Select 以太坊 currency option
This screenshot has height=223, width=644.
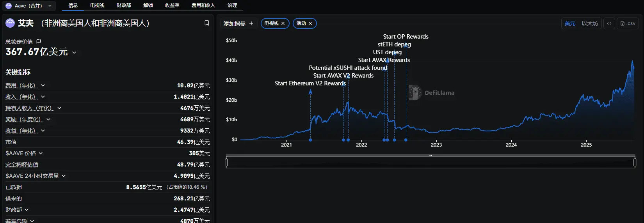tap(590, 23)
